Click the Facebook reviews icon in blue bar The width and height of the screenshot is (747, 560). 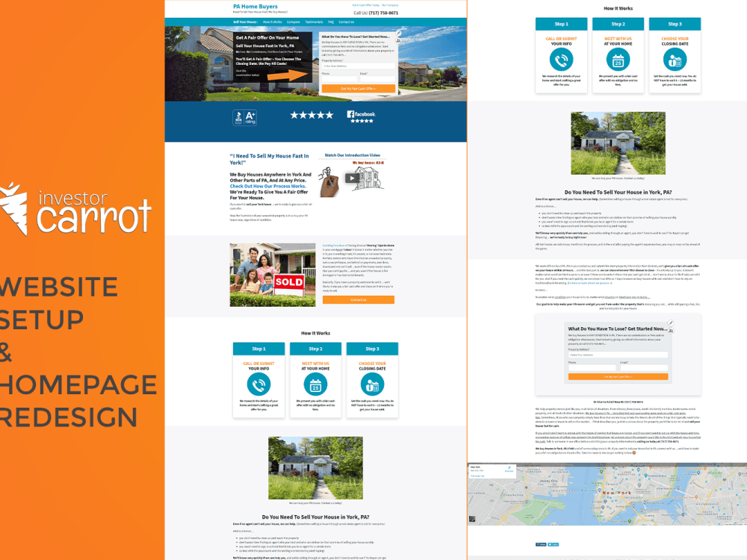coord(350,113)
